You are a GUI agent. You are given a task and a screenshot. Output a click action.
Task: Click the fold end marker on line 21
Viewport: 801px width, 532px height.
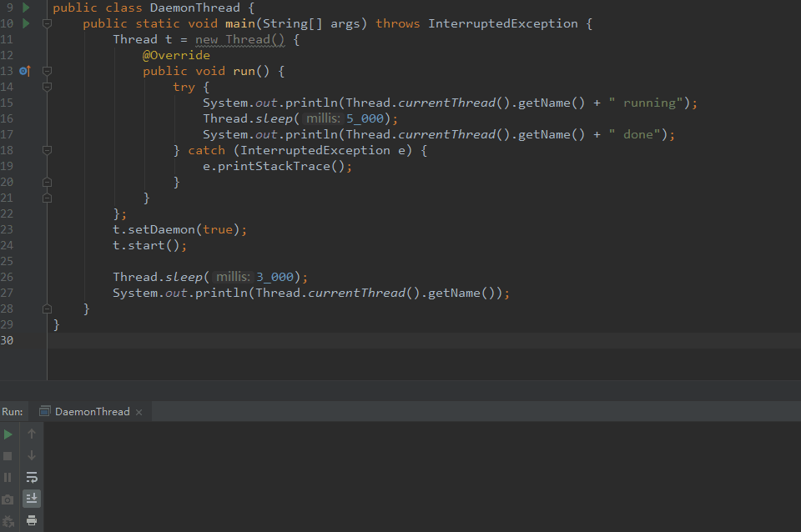click(x=47, y=198)
